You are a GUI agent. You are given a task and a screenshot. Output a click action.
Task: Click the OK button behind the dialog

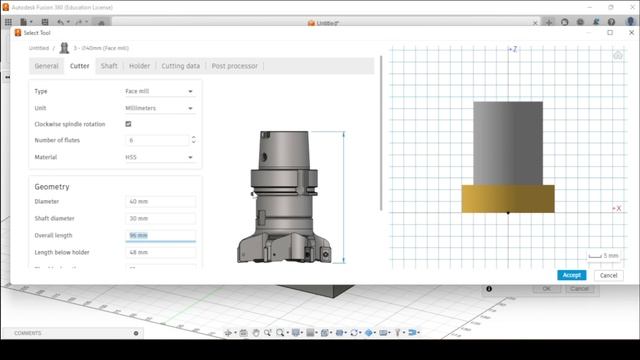(547, 289)
